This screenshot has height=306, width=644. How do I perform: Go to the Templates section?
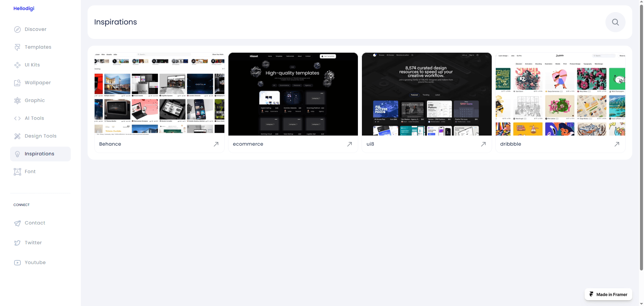tap(40, 47)
